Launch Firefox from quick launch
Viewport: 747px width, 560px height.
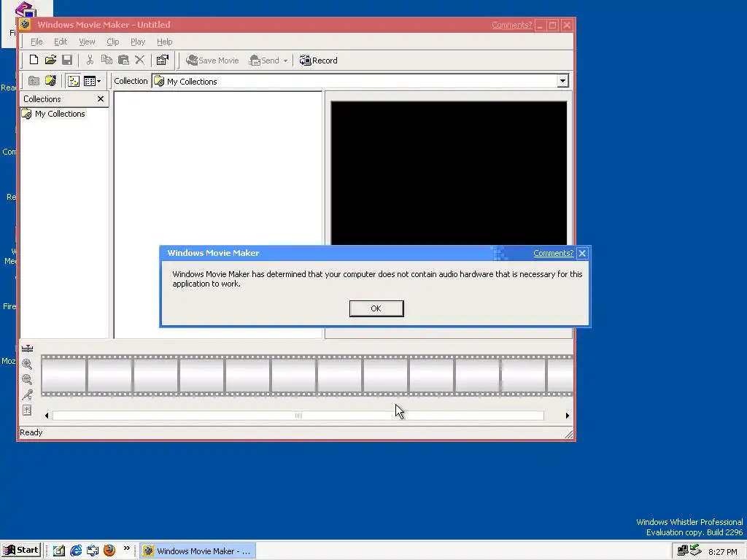coord(109,551)
